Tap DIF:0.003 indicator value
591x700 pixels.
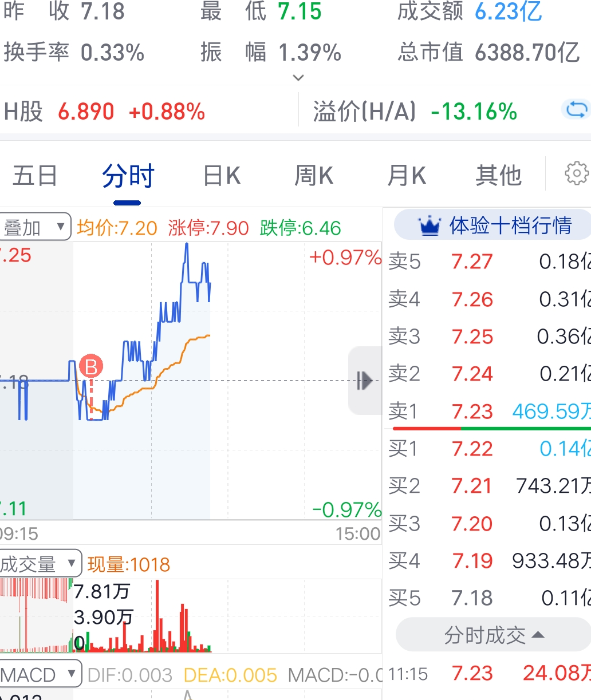pos(129,675)
